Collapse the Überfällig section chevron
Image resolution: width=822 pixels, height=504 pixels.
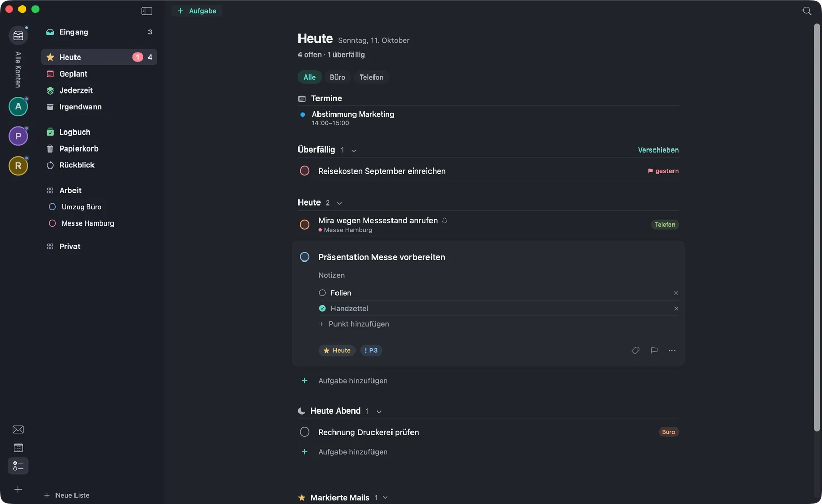pyautogui.click(x=354, y=151)
